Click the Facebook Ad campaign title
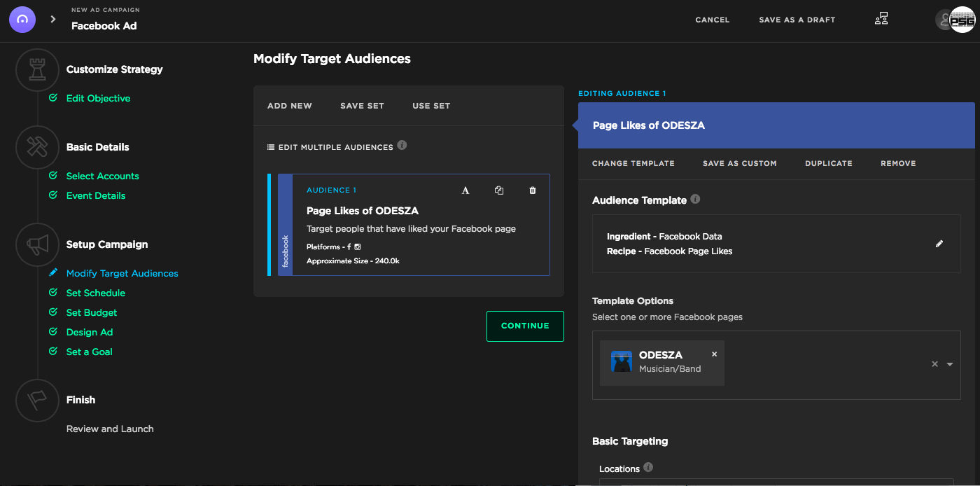The height and width of the screenshot is (486, 980). pos(104,26)
